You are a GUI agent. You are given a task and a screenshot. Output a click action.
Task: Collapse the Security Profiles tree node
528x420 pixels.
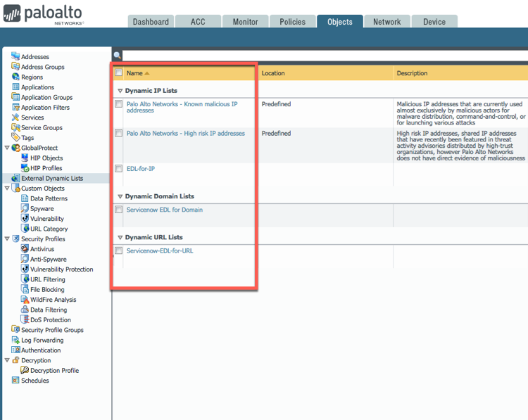coord(7,238)
